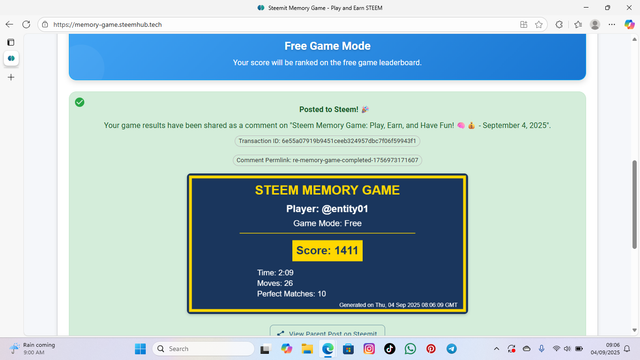Click the Free Game Mode banner heading
The image size is (640, 360).
(327, 46)
